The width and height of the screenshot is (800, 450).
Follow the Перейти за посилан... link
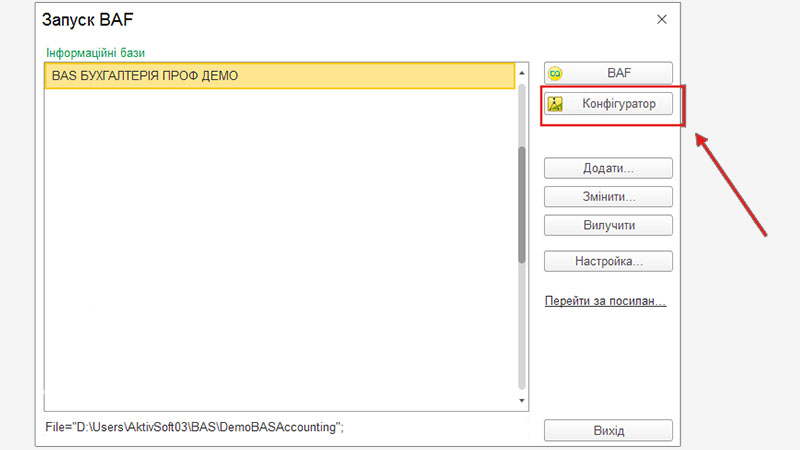[605, 301]
